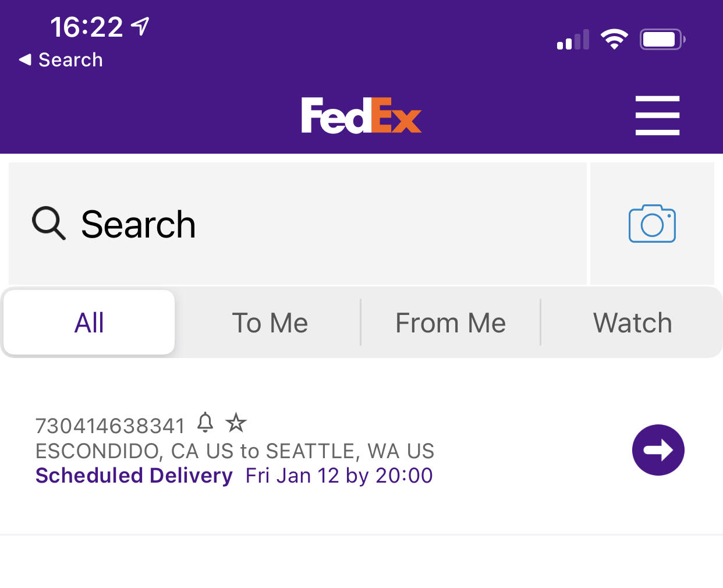Go back to Search app
The image size is (723, 588).
61,59
